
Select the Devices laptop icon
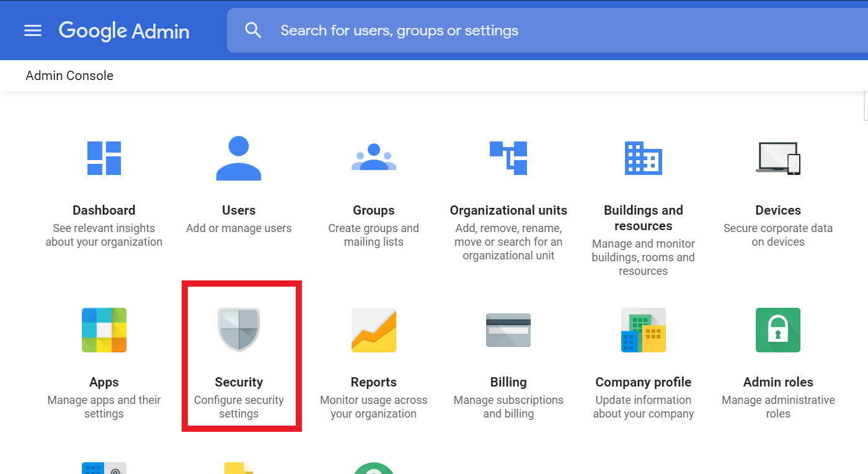click(778, 157)
